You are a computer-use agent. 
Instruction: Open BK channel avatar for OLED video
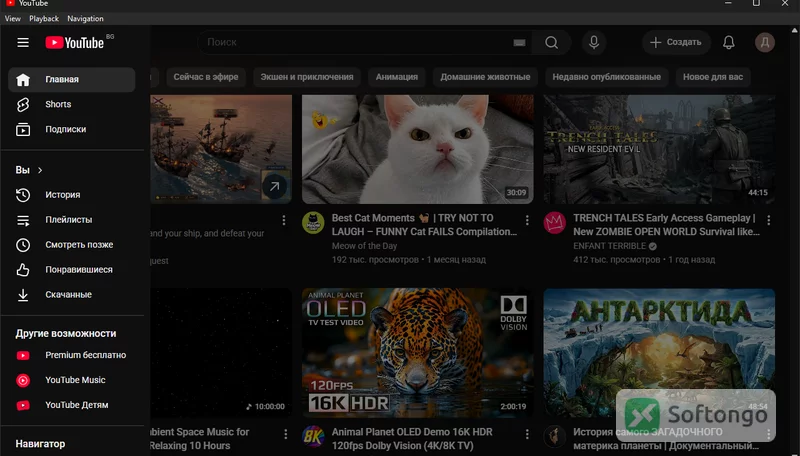(x=313, y=437)
